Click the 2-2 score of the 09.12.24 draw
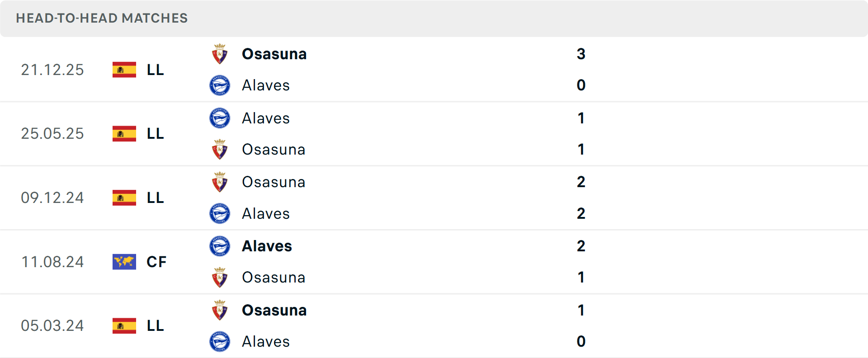 coord(581,198)
